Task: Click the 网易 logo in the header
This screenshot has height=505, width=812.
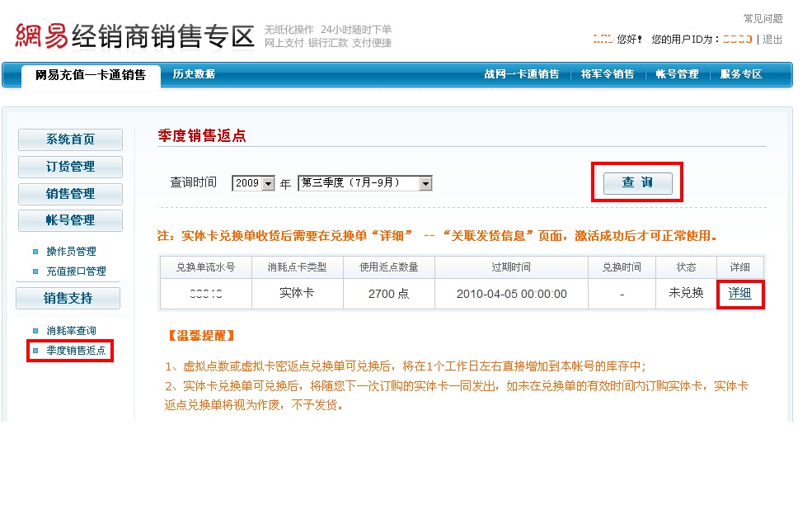Action: pyautogui.click(x=41, y=35)
